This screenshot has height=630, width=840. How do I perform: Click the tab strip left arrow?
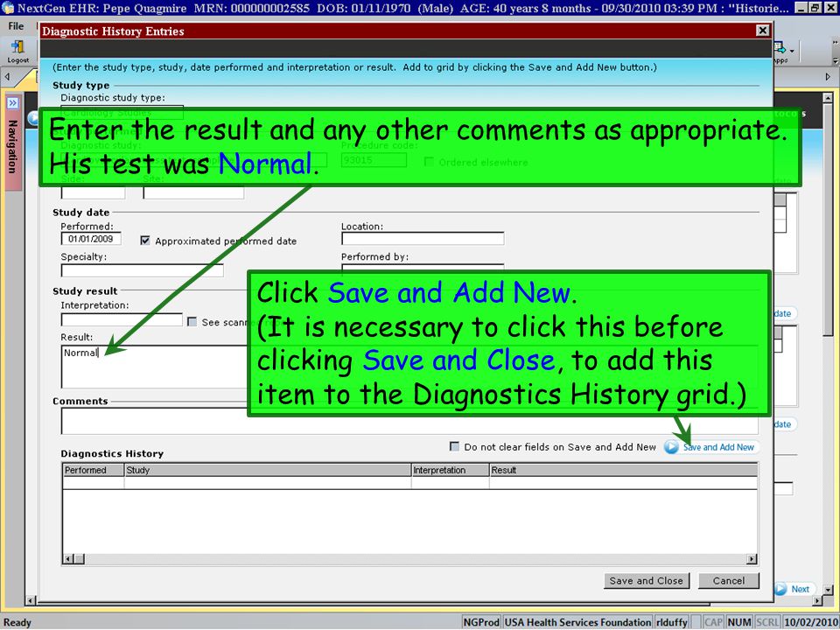tap(7, 77)
